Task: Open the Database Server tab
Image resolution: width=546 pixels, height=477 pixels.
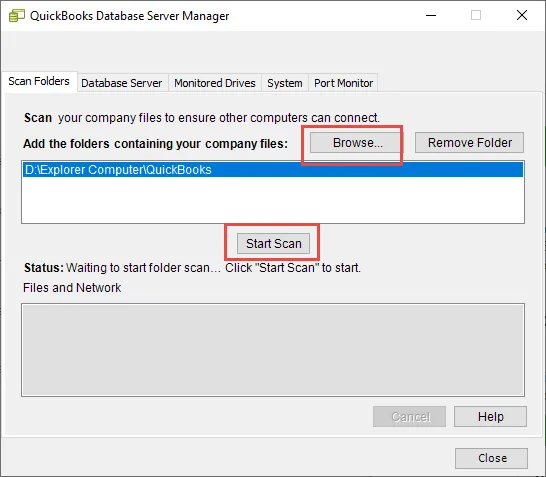Action: (122, 83)
